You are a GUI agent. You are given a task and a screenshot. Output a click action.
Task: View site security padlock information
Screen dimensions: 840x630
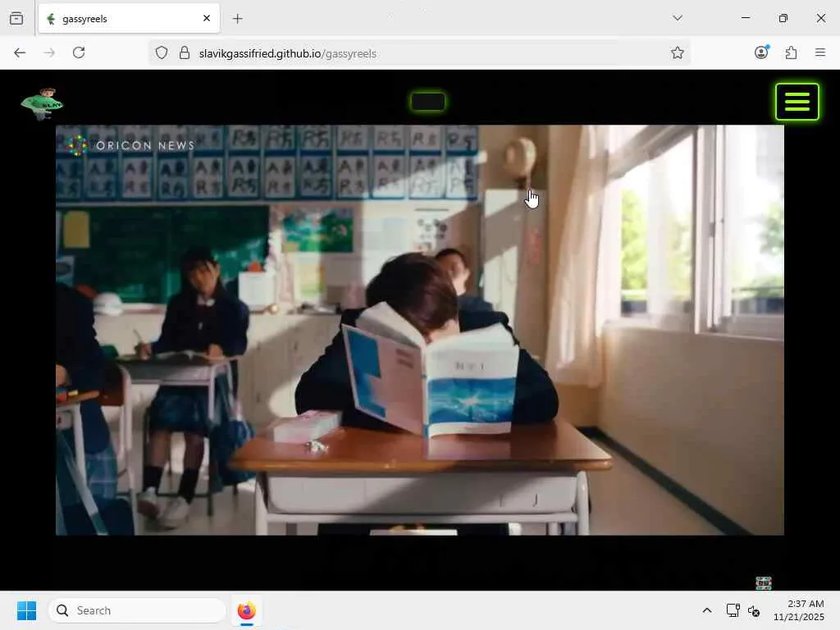click(x=185, y=52)
